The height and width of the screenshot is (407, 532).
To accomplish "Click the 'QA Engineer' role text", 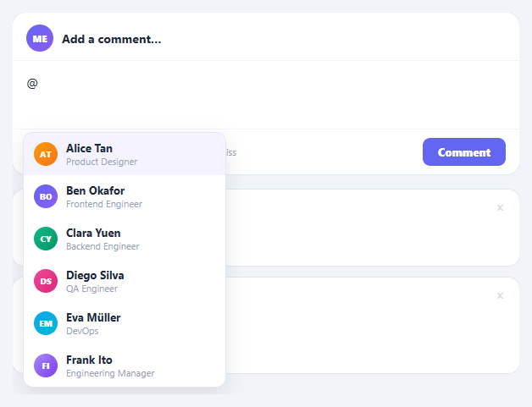I will coord(92,289).
